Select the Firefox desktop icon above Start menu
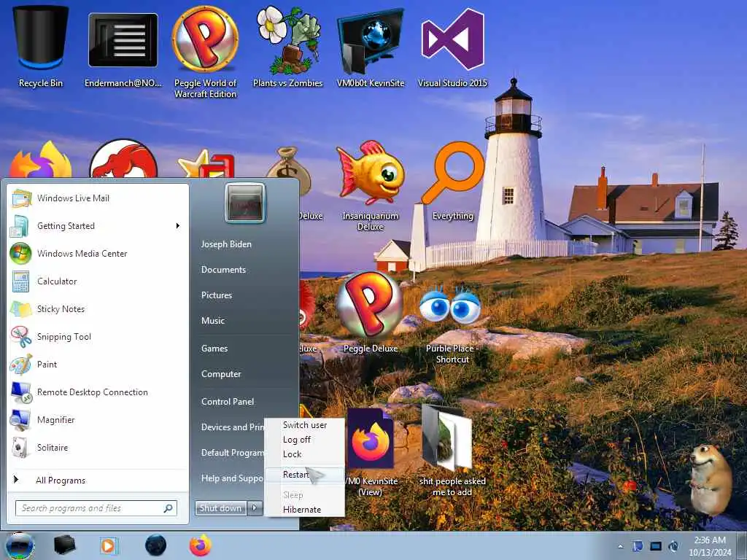This screenshot has height=560, width=747. (x=41, y=160)
